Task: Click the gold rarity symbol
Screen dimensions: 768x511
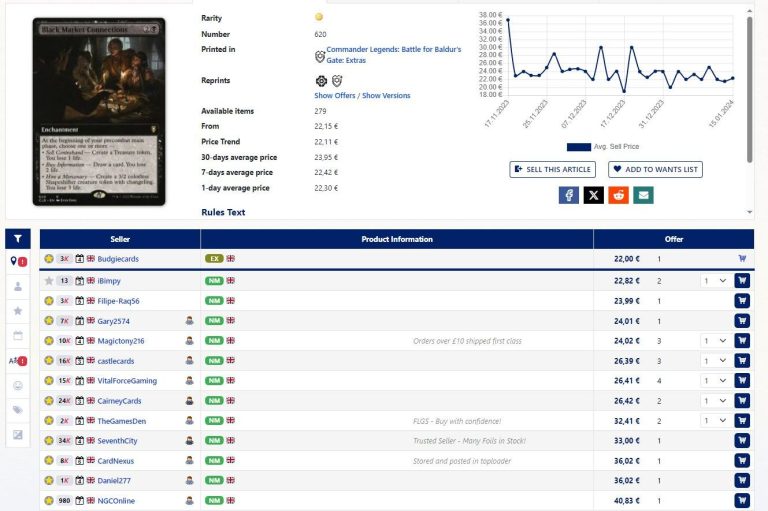Action: [x=319, y=17]
